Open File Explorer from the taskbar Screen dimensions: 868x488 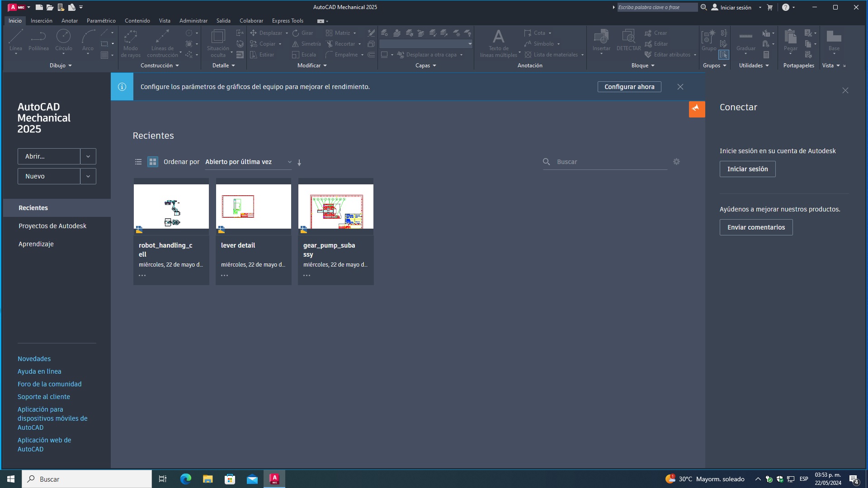(208, 479)
